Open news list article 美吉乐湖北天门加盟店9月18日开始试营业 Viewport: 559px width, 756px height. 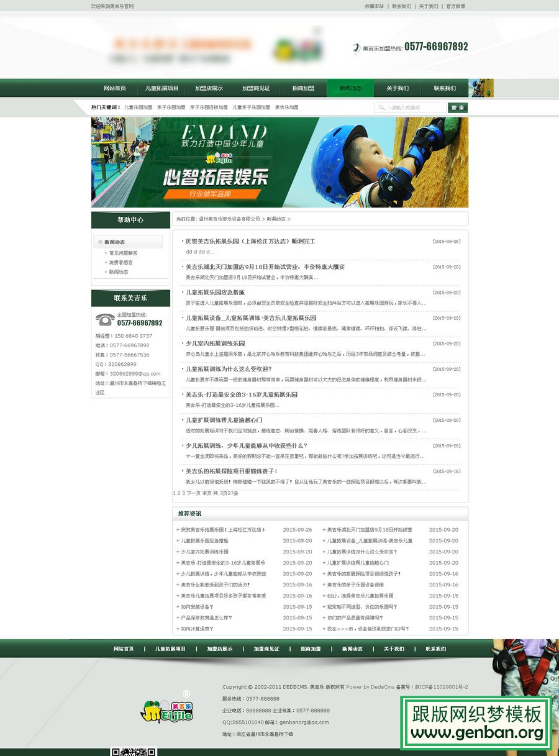click(x=265, y=266)
